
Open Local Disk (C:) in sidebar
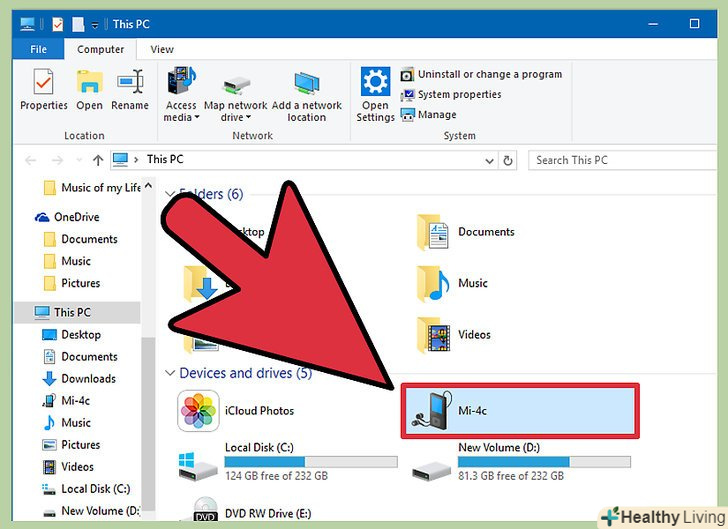[86, 489]
